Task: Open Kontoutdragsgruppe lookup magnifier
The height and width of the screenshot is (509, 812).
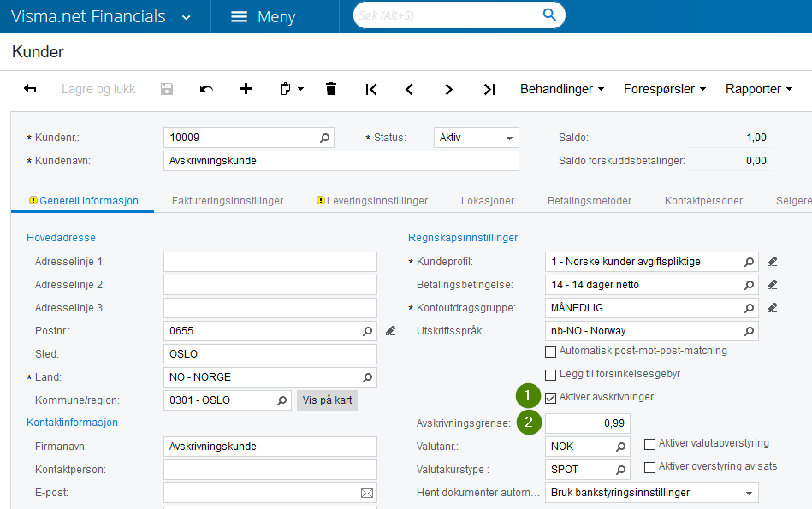Action: 750,308
